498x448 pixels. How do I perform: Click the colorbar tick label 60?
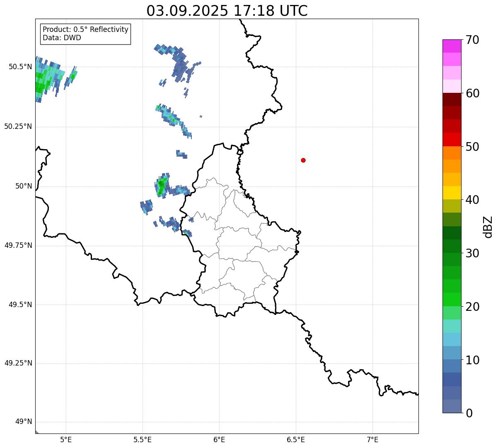pyautogui.click(x=472, y=93)
